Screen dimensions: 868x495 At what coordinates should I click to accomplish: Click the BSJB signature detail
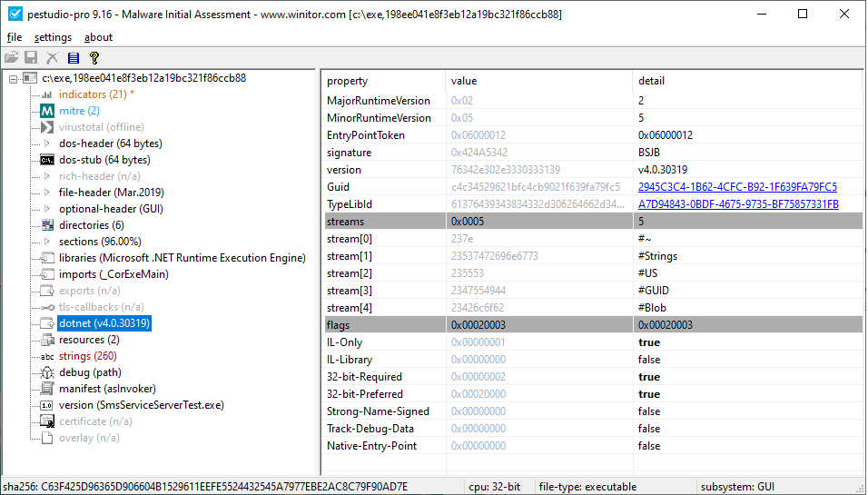[649, 153]
